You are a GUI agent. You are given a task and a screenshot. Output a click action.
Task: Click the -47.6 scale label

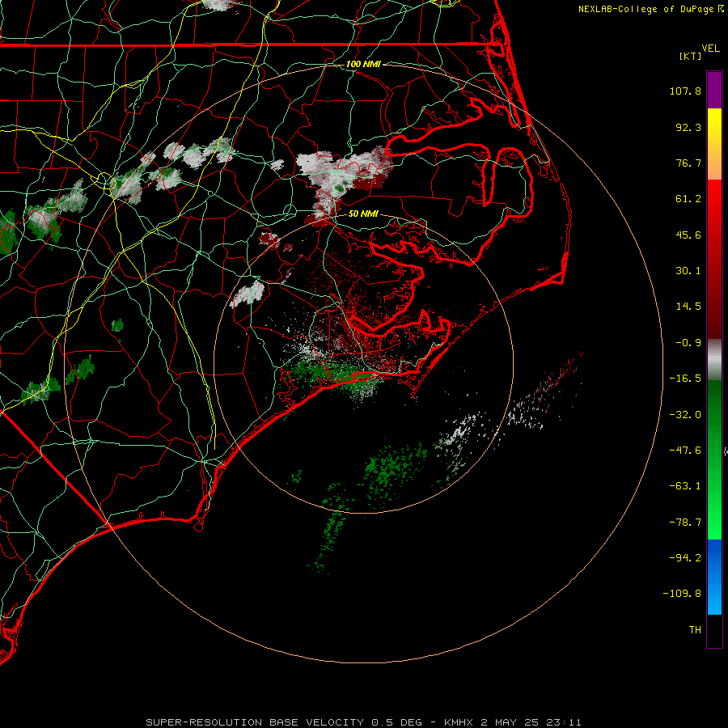click(x=685, y=451)
